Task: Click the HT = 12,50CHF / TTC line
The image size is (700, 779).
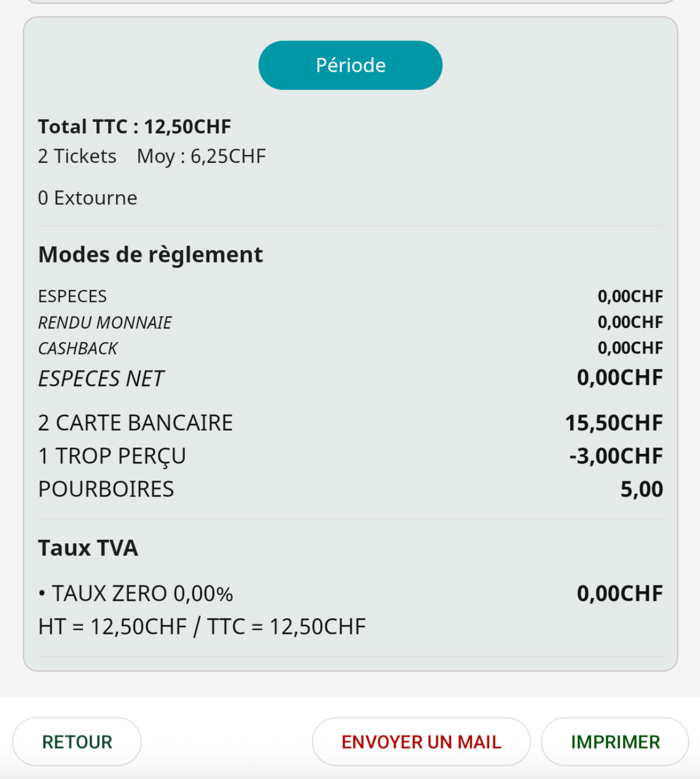Action: (202, 626)
